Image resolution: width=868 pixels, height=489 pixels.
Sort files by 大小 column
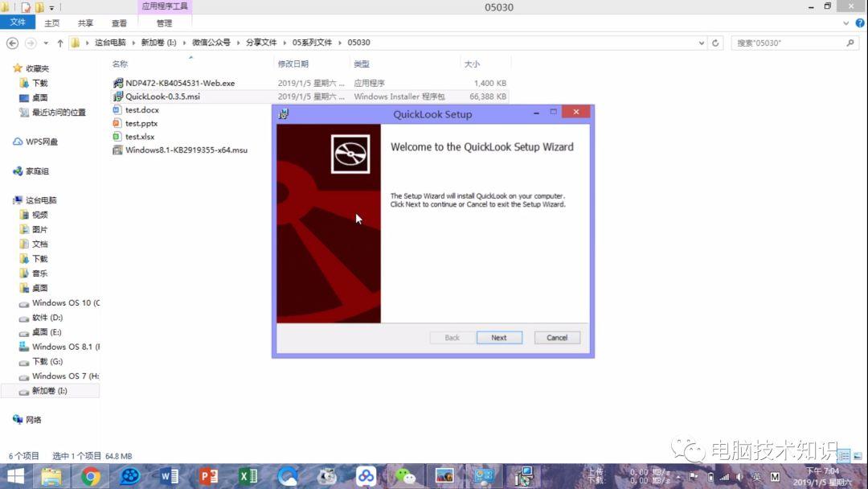pyautogui.click(x=472, y=64)
